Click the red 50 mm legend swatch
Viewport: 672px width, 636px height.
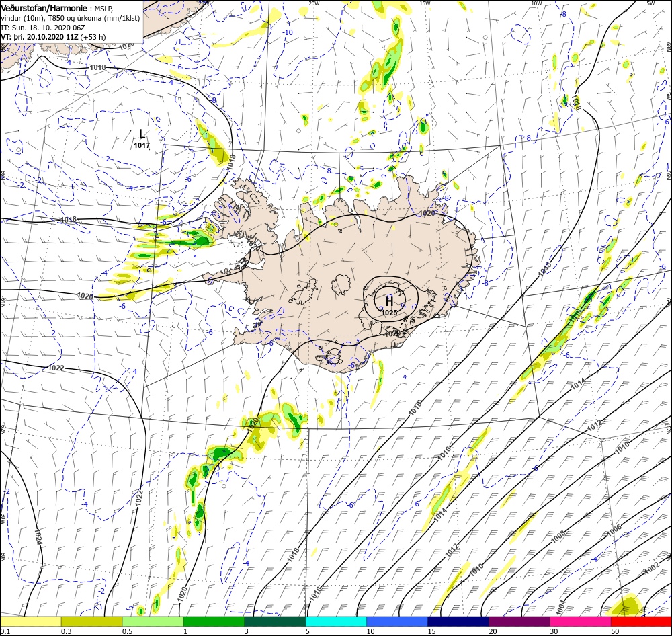(x=642, y=621)
